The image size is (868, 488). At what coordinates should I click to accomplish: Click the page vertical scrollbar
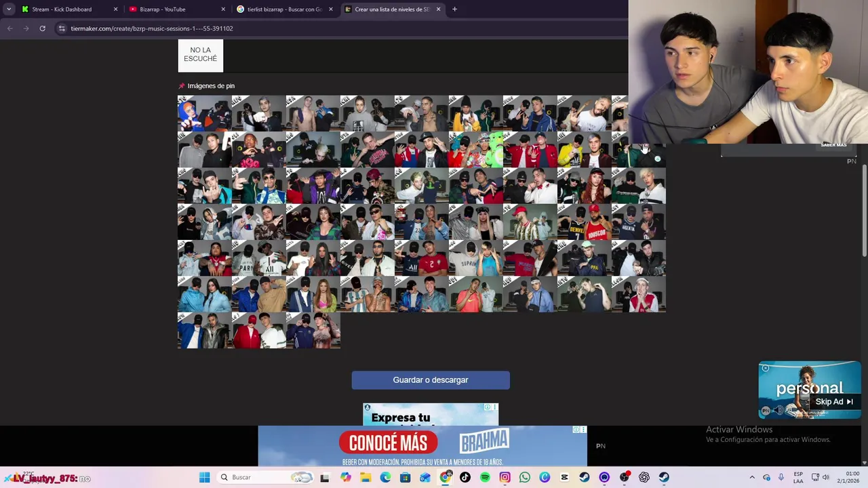point(865,210)
